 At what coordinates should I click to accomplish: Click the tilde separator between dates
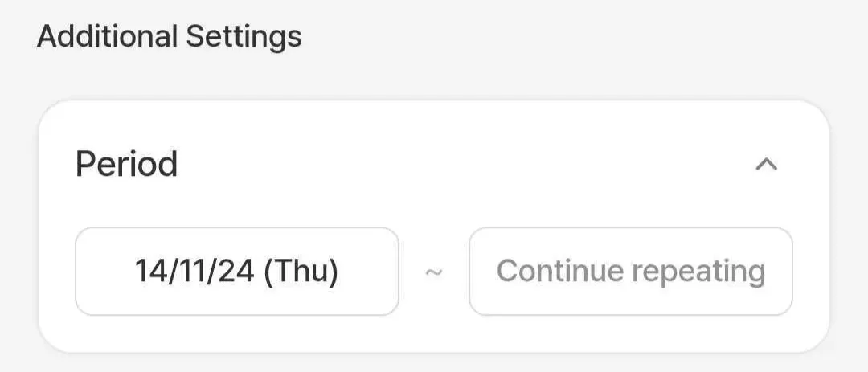coord(433,272)
